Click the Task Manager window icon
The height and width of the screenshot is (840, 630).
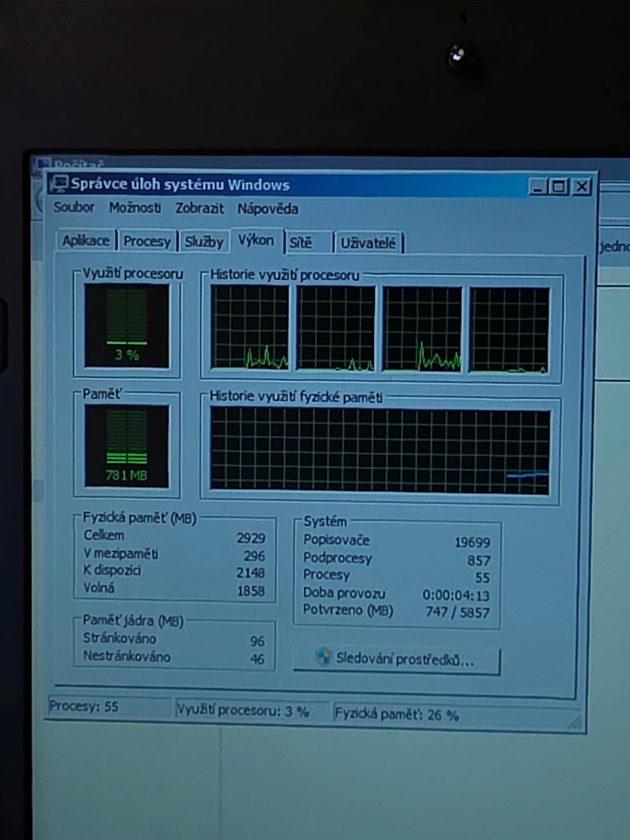coord(60,183)
